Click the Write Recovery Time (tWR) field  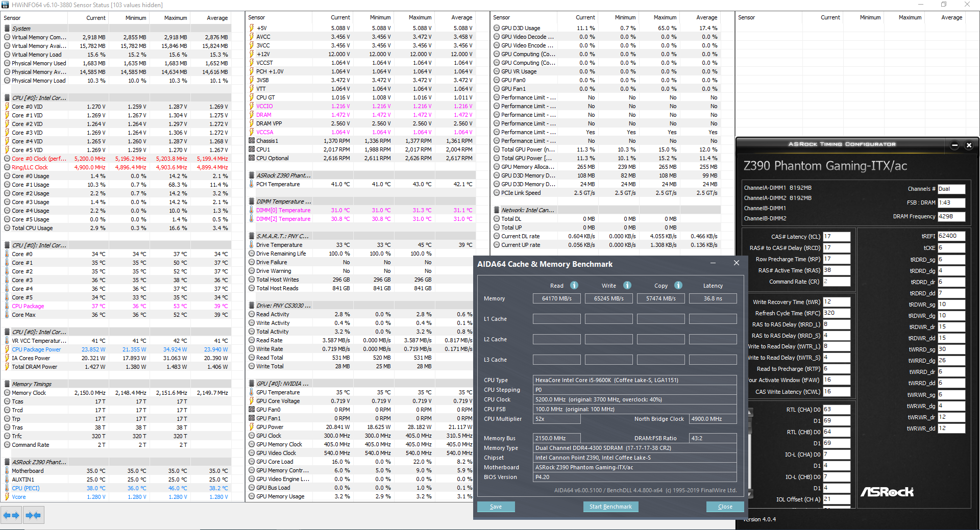[x=837, y=302]
